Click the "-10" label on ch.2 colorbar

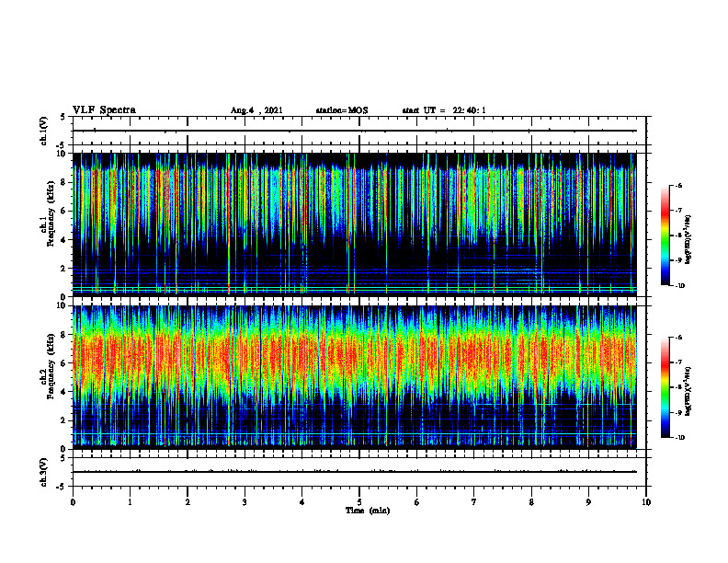click(x=679, y=438)
